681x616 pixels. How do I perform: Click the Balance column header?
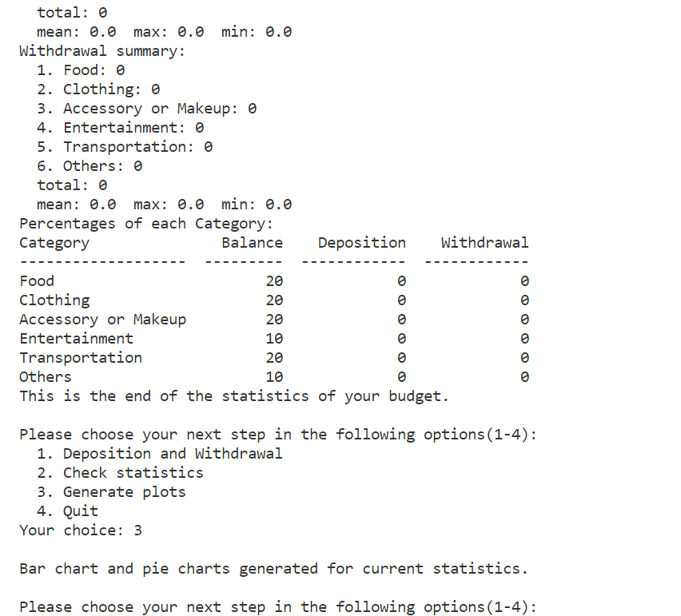pos(252,243)
